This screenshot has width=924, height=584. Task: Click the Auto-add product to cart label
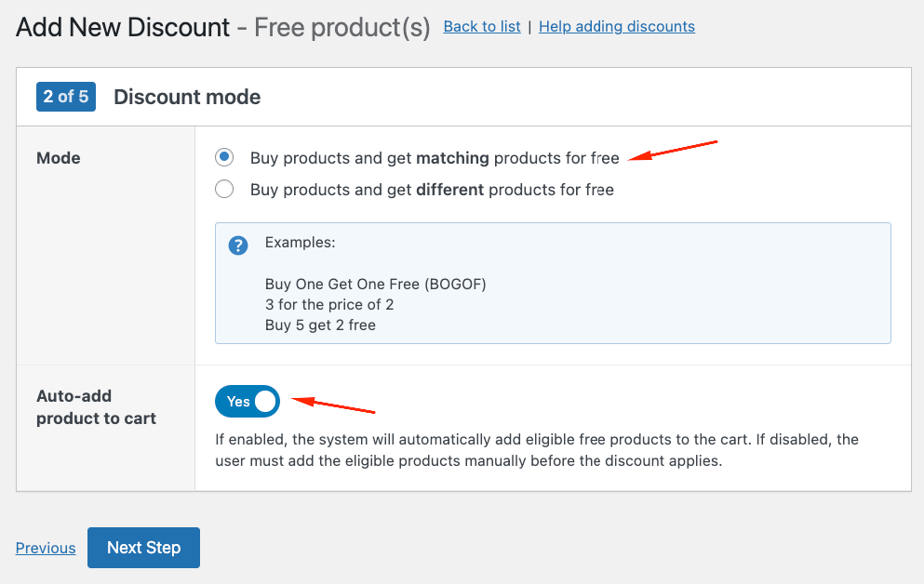tap(96, 406)
